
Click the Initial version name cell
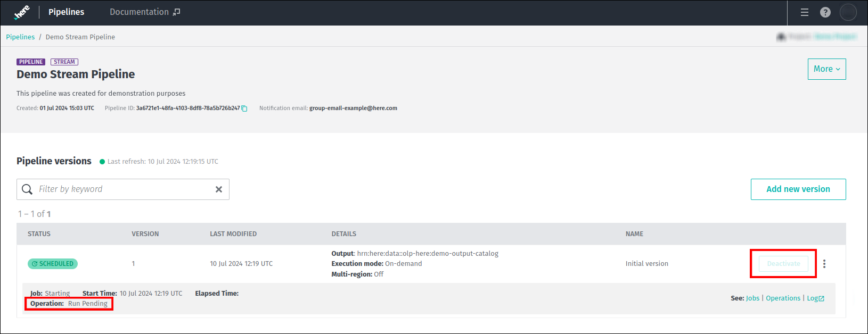(646, 264)
